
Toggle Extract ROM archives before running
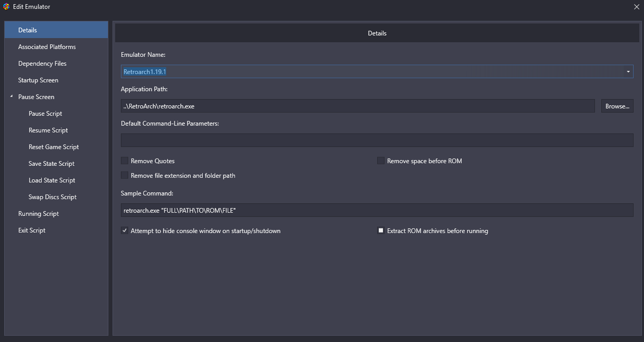click(381, 230)
